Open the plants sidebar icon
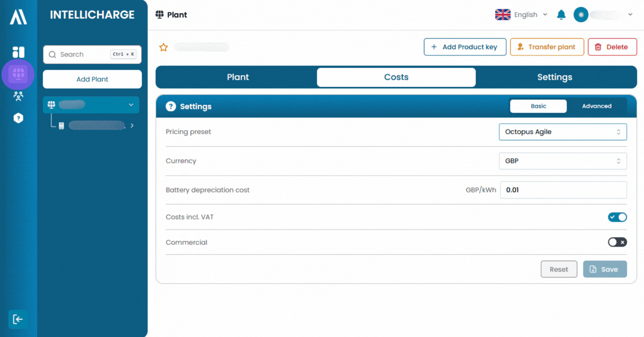The image size is (644, 337). click(18, 74)
